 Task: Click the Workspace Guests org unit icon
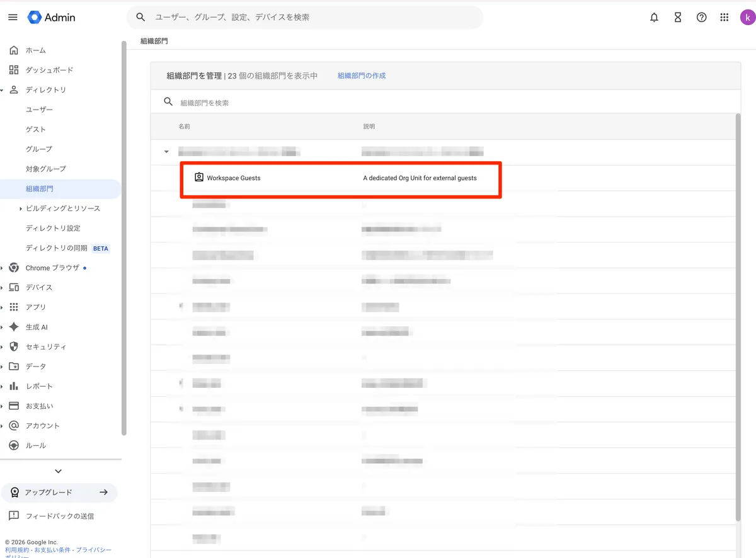199,178
